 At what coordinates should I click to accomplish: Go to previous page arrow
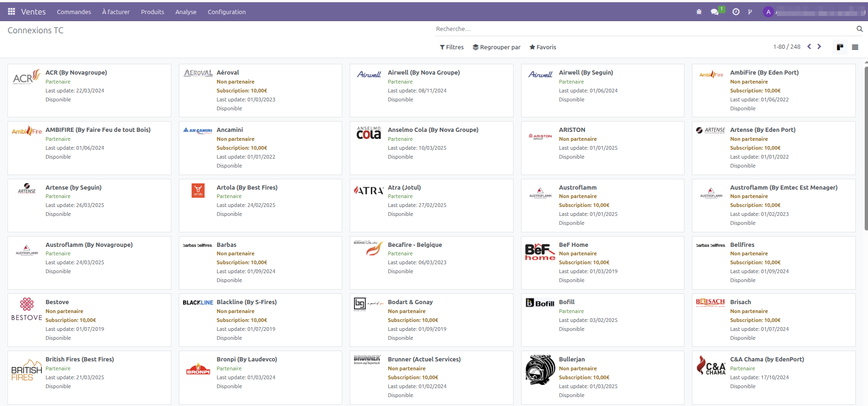point(809,46)
